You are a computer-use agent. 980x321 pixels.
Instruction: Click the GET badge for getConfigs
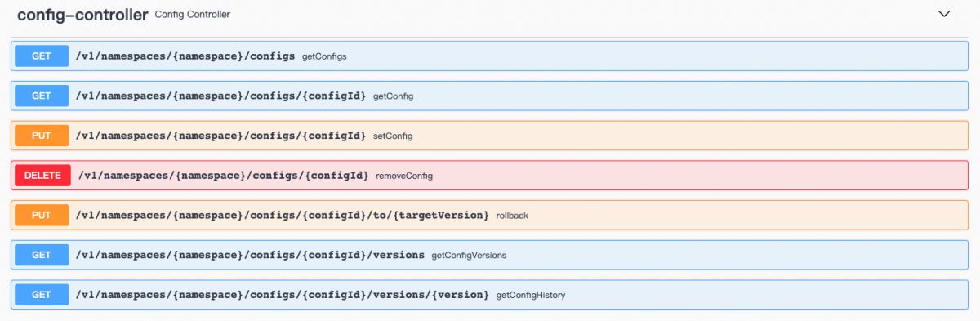tap(42, 56)
